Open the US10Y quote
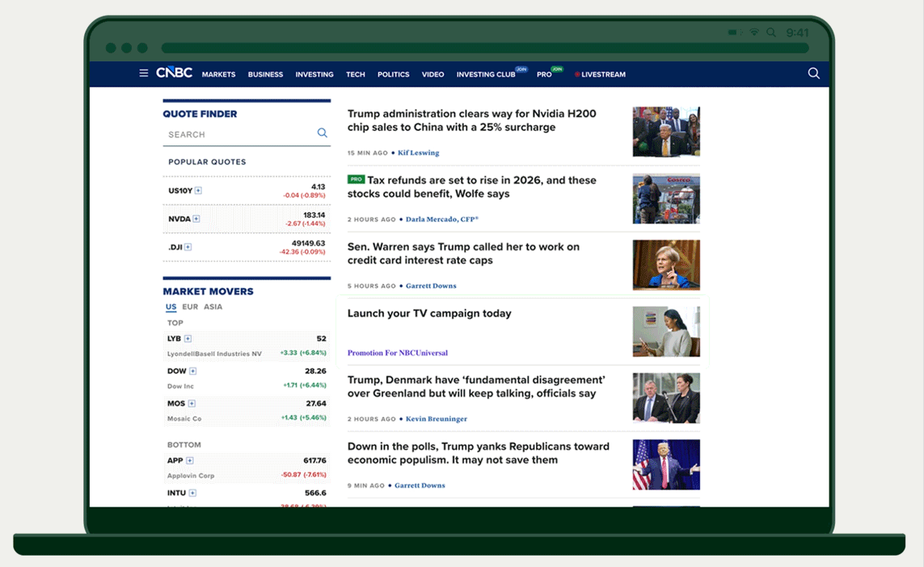 click(x=247, y=191)
